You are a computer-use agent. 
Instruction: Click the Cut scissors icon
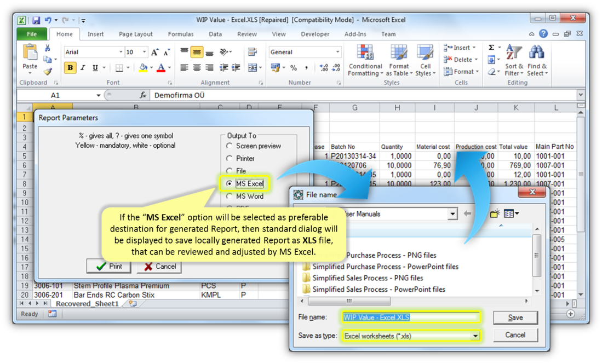[x=47, y=48]
